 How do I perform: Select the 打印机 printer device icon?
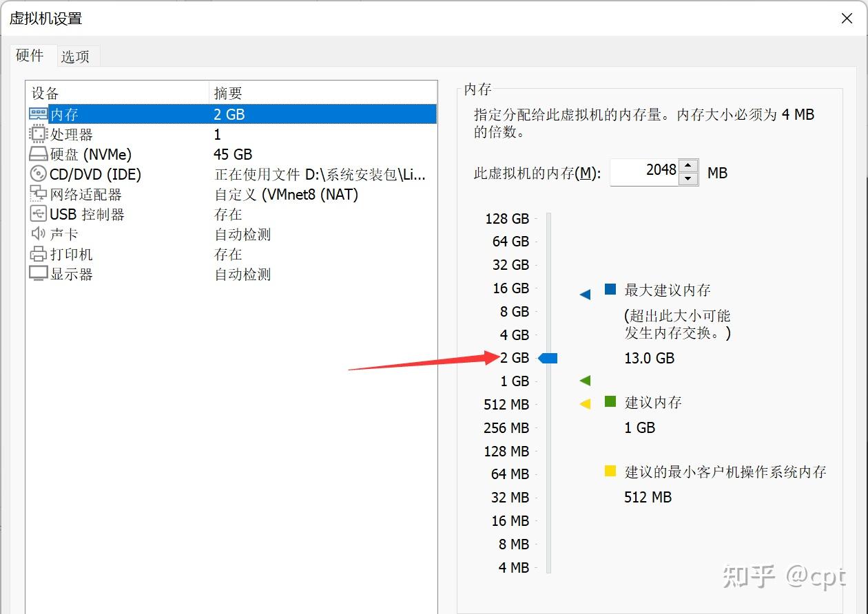point(38,254)
